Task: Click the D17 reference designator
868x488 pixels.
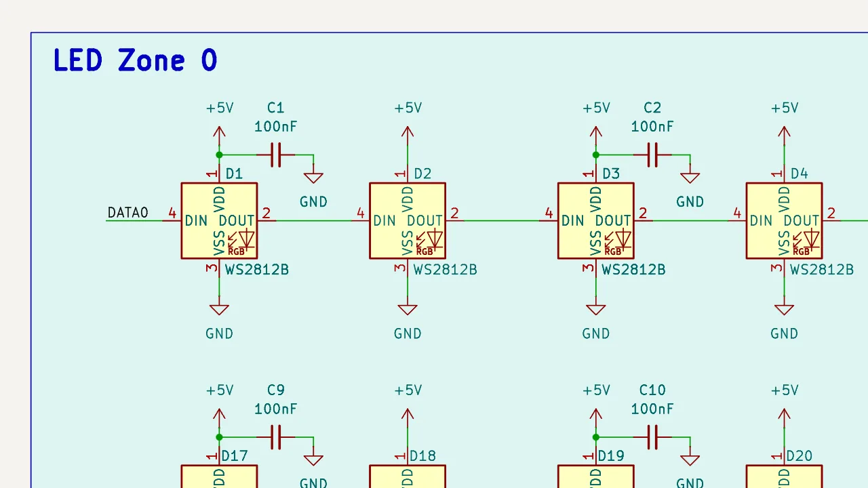Action: 235,456
